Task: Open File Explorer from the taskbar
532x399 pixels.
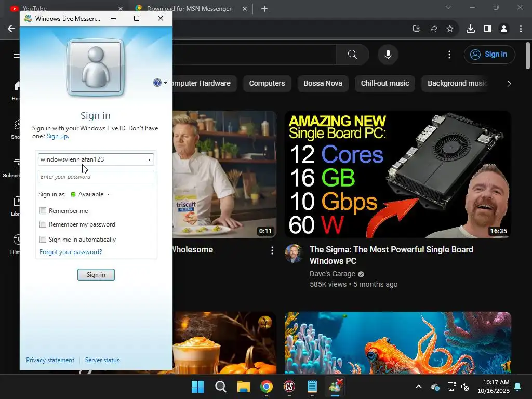Action: tap(243, 387)
